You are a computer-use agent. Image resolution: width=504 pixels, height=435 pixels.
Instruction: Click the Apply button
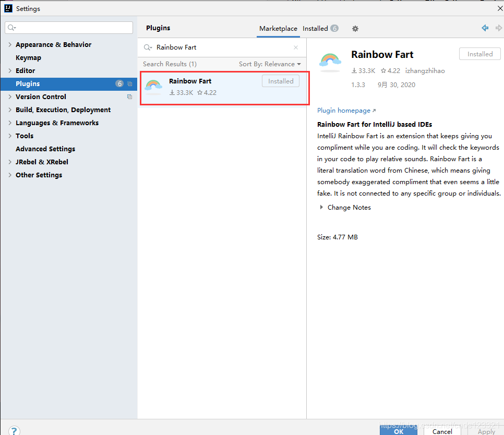486,430
